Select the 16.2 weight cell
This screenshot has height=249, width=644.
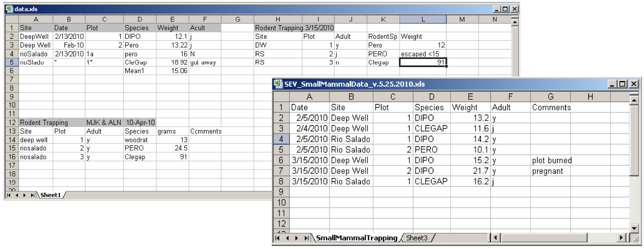(470, 181)
